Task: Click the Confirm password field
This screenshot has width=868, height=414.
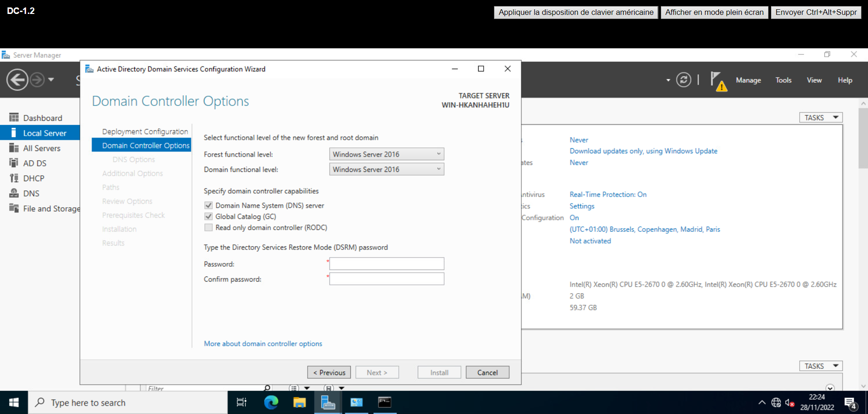Action: click(x=387, y=279)
